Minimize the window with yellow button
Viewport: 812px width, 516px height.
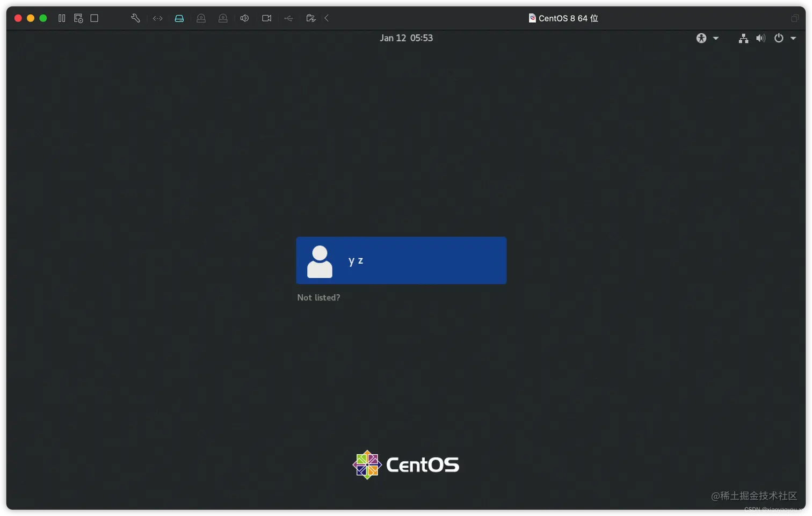click(x=31, y=18)
